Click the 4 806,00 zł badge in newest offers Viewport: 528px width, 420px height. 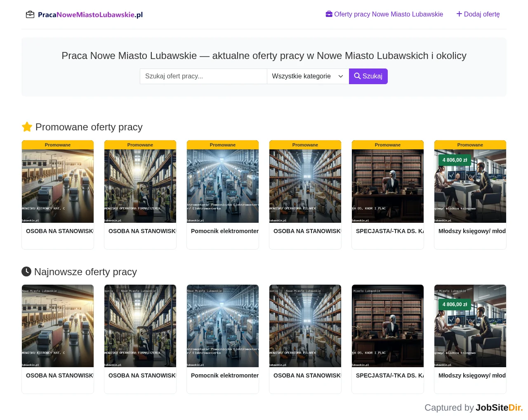point(455,304)
